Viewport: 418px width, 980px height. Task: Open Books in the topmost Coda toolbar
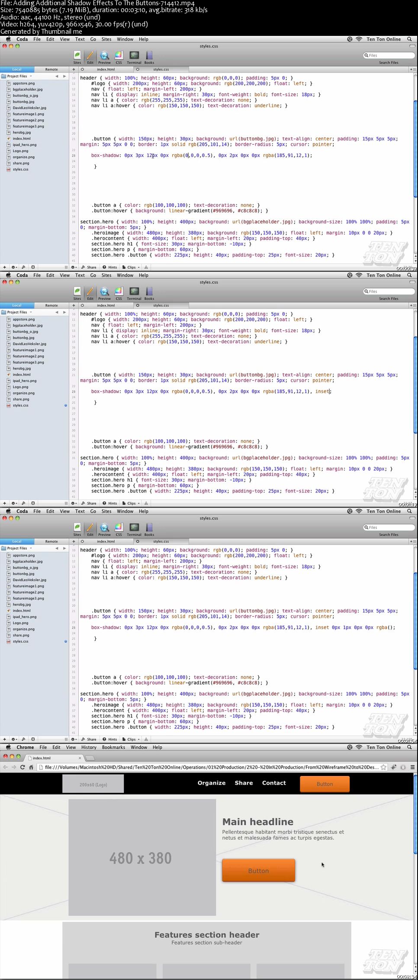149,57
